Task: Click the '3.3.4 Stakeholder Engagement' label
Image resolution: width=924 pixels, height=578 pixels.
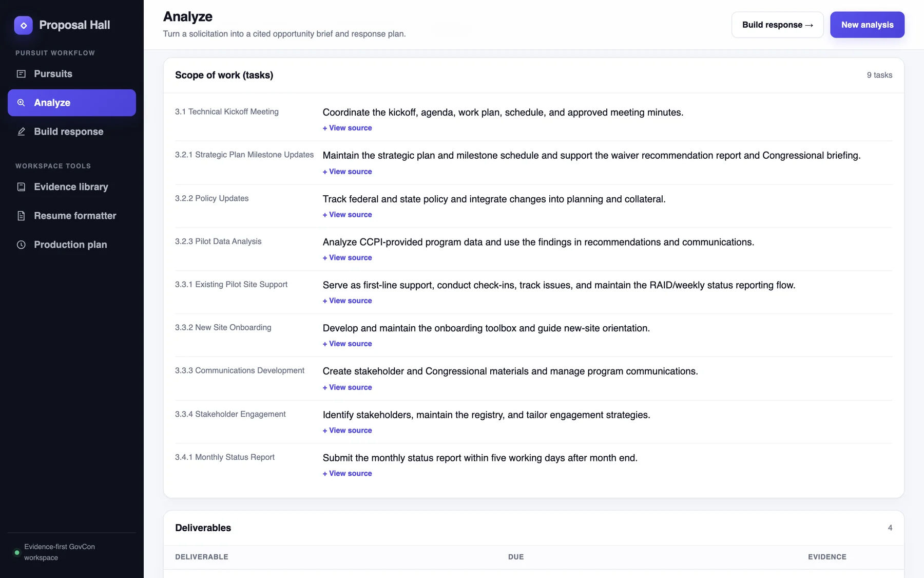Action: coord(230,414)
